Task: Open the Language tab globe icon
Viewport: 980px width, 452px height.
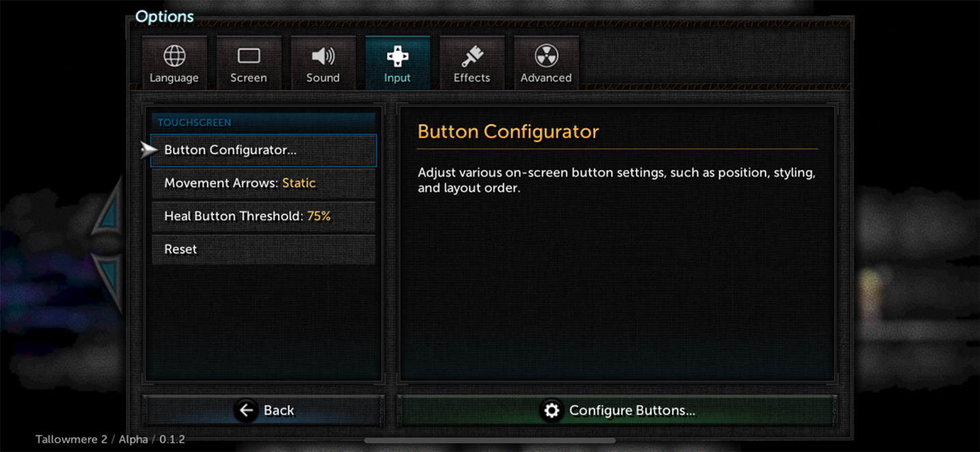Action: coord(174,56)
